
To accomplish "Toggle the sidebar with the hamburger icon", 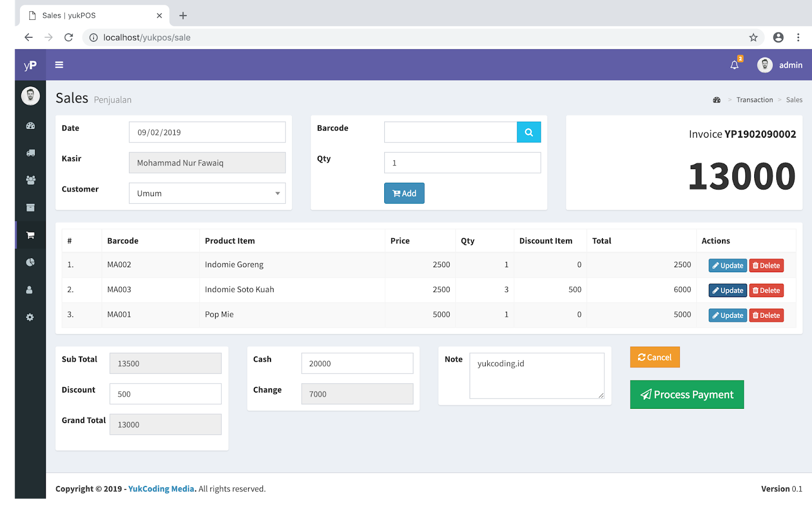I will [x=59, y=64].
